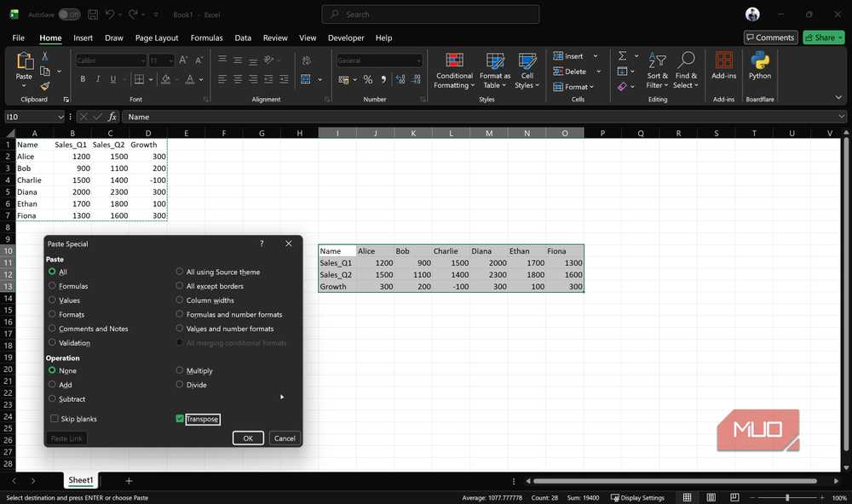Click the Insert Function fx icon
The height and width of the screenshot is (504, 852).
112,117
